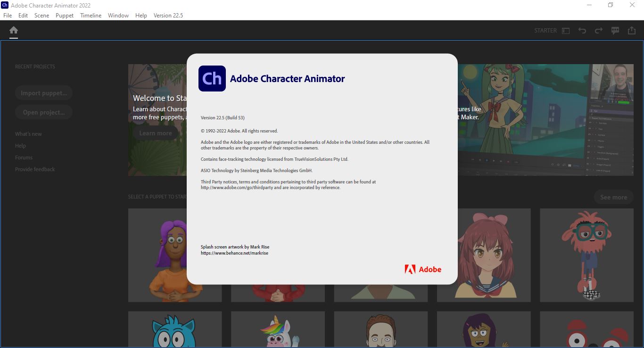Open the Puppet menu
This screenshot has width=644, height=348.
[x=65, y=16]
